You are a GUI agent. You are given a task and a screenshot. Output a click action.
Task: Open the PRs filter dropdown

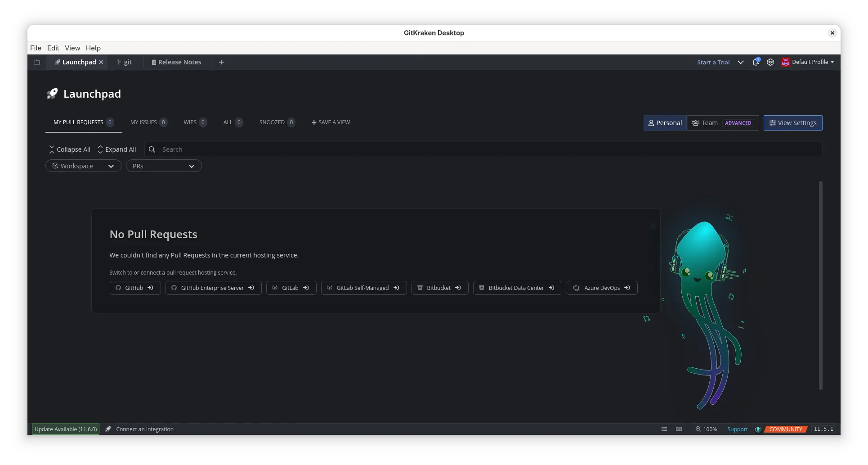point(164,166)
